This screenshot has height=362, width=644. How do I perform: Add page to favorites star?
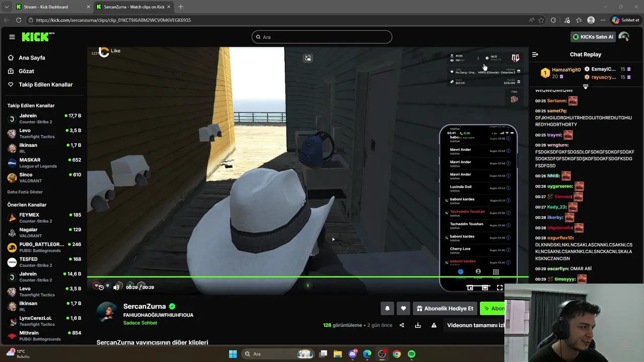click(x=541, y=20)
